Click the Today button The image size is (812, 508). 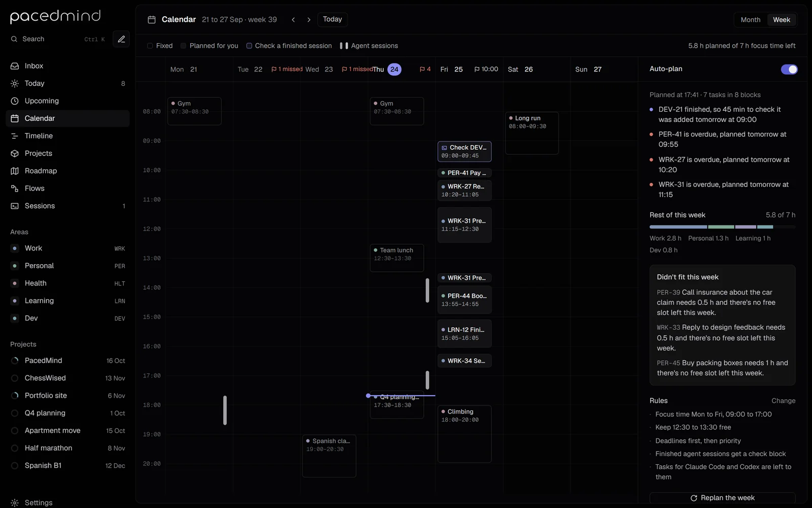pyautogui.click(x=332, y=19)
